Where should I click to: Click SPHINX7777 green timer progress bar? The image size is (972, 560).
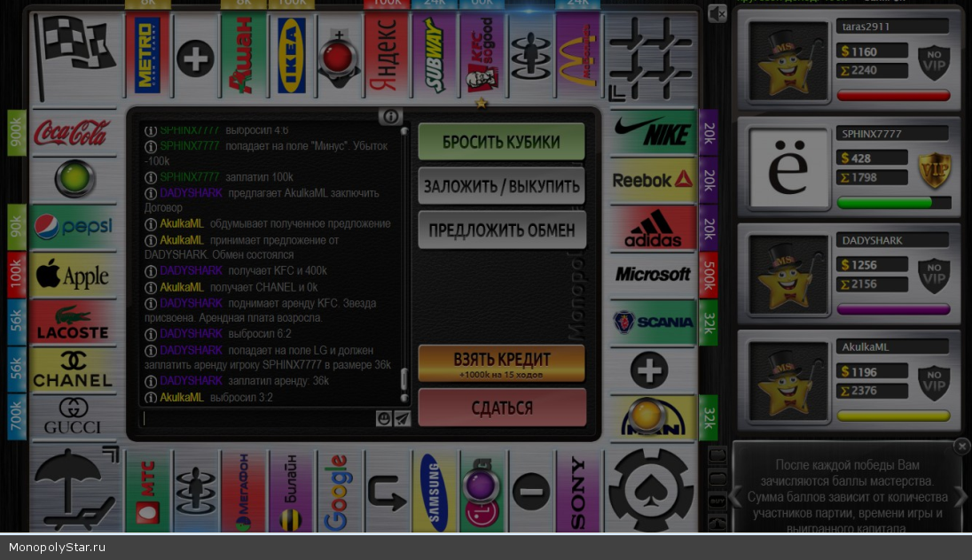(x=893, y=203)
